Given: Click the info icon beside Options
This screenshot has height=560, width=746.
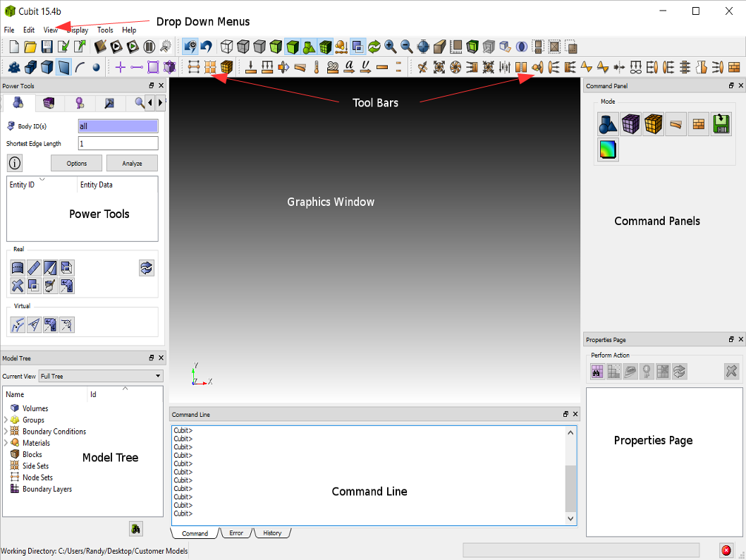Looking at the screenshot, I should pos(14,163).
